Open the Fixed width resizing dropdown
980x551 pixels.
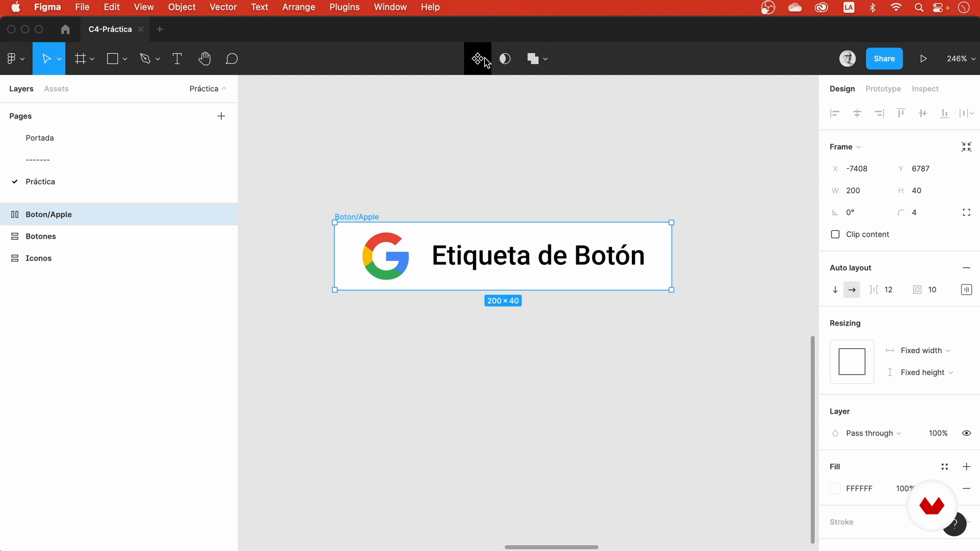coord(925,350)
